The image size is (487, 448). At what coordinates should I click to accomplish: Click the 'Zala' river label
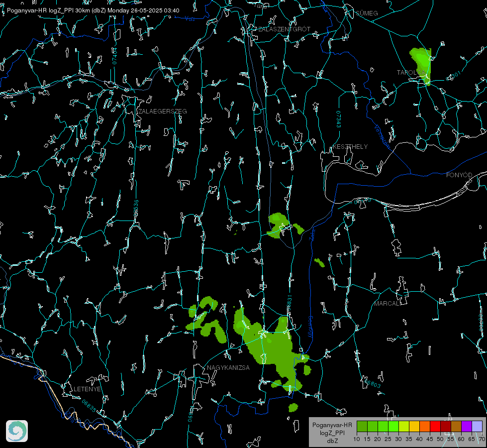coord(312,234)
